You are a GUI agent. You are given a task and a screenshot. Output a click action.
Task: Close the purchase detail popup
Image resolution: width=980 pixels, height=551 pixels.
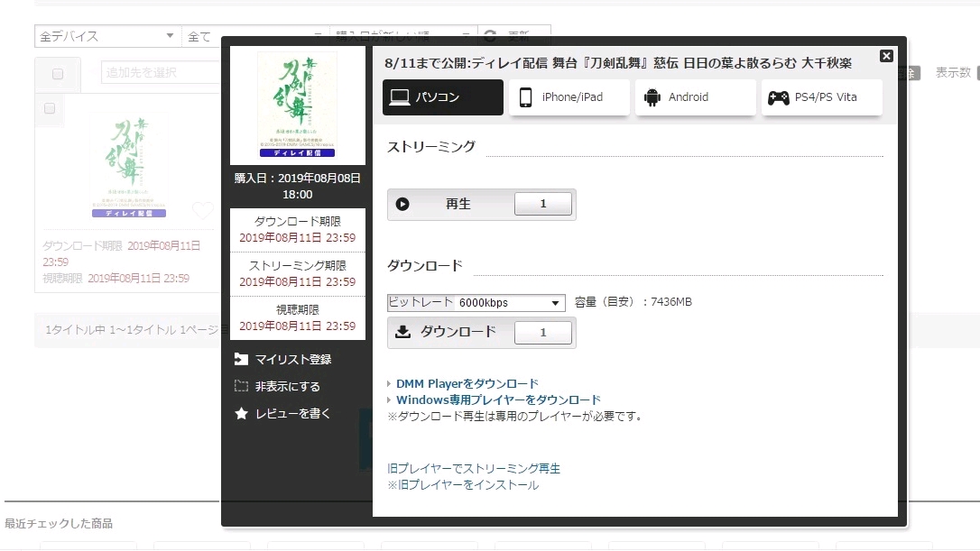[885, 56]
